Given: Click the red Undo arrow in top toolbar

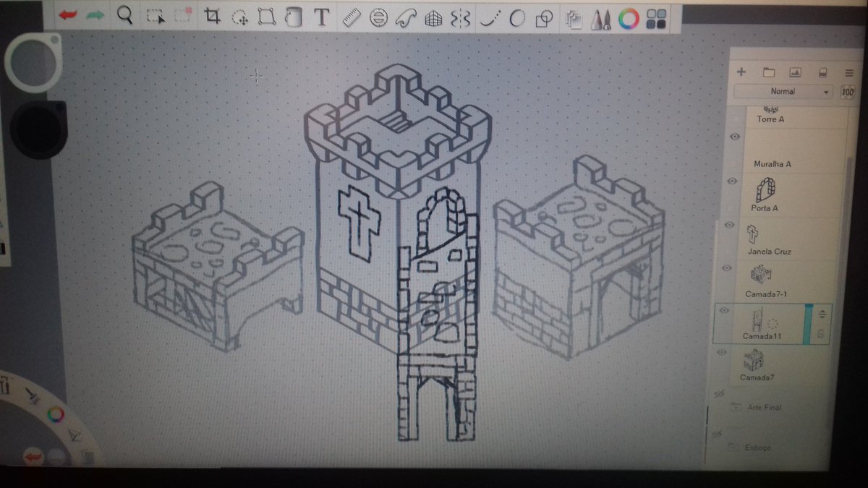Looking at the screenshot, I should pyautogui.click(x=69, y=15).
